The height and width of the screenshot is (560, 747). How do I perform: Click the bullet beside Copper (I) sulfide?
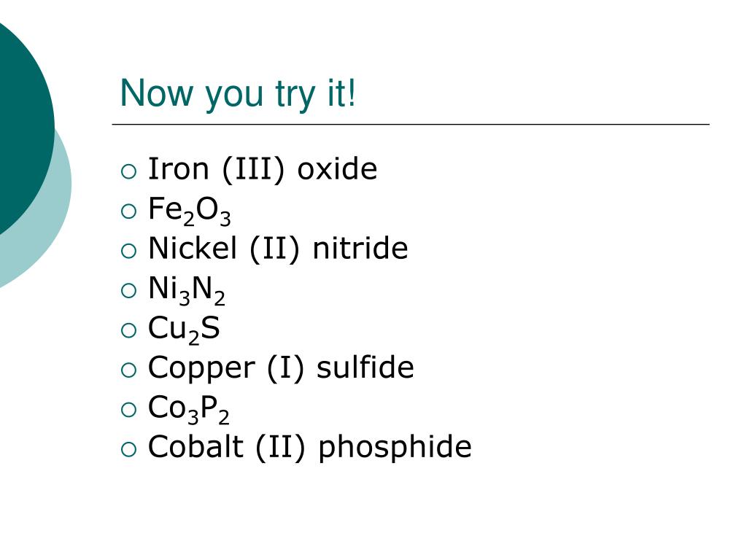pyautogui.click(x=128, y=370)
